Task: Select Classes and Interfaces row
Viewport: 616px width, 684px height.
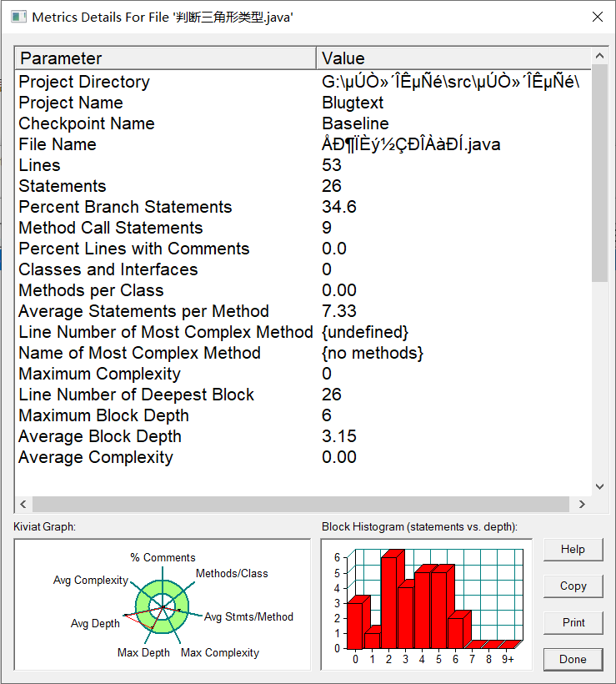Action: coord(303,269)
